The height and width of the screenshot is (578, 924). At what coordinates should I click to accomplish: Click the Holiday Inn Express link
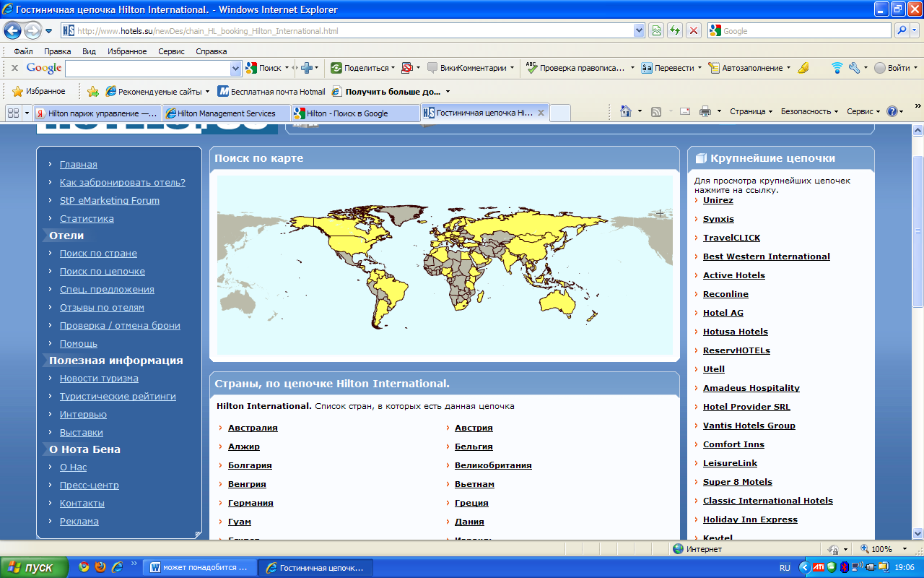coord(750,519)
